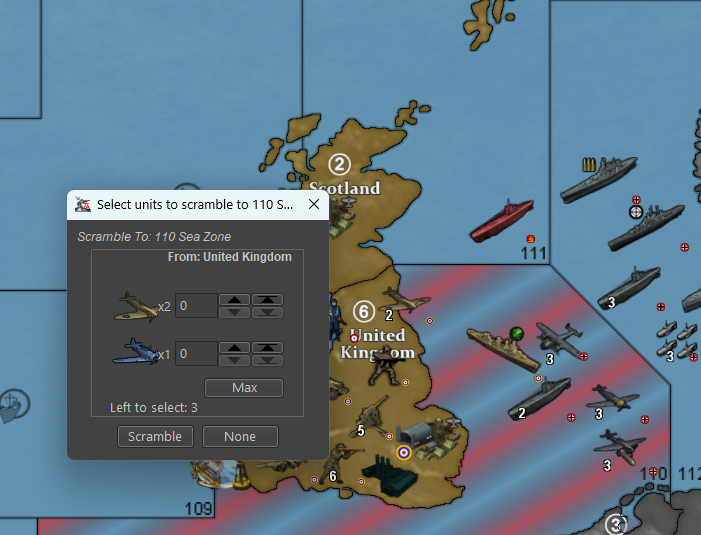Click the blue fighter icon in dialog
This screenshot has height=535, width=701.
136,352
